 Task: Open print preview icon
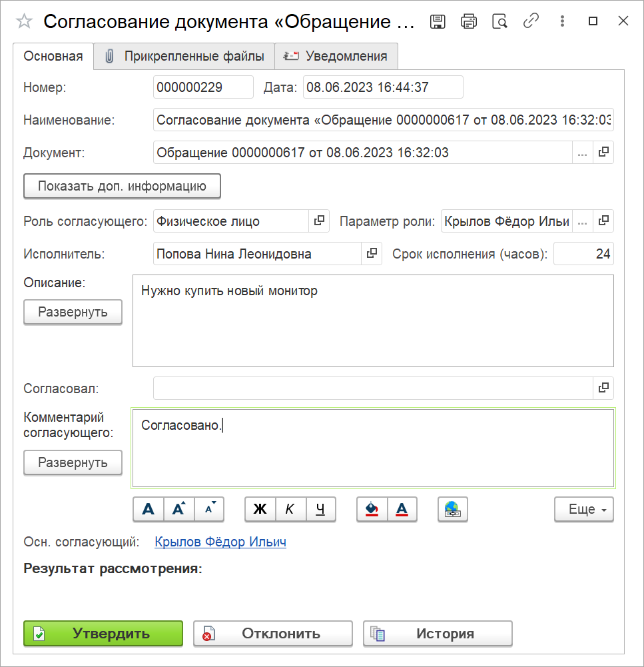point(499,21)
